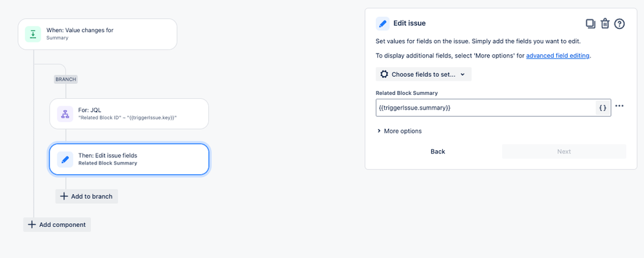Expand More options section

(399, 131)
